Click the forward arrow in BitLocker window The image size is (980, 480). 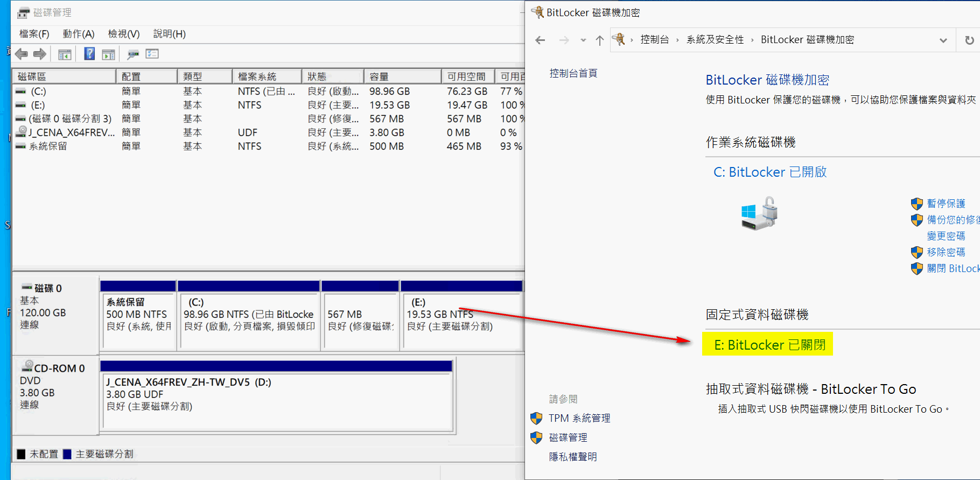[564, 40]
